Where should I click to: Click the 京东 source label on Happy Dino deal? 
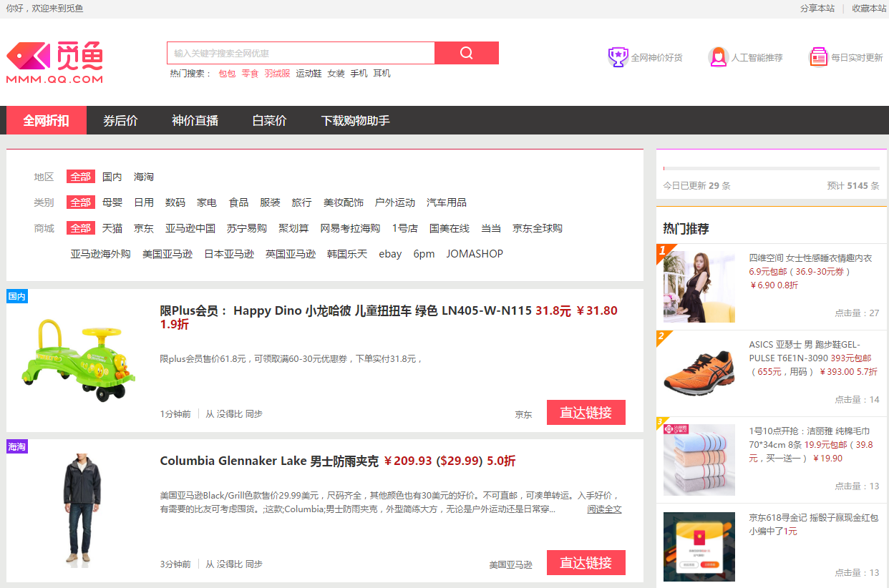(x=524, y=414)
